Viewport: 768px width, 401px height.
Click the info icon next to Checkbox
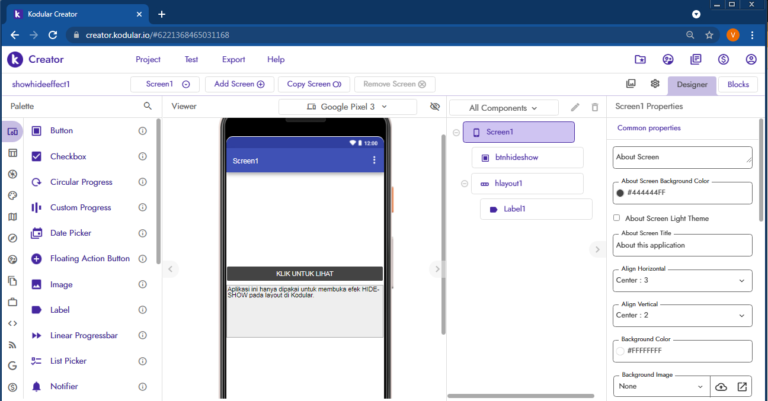142,157
